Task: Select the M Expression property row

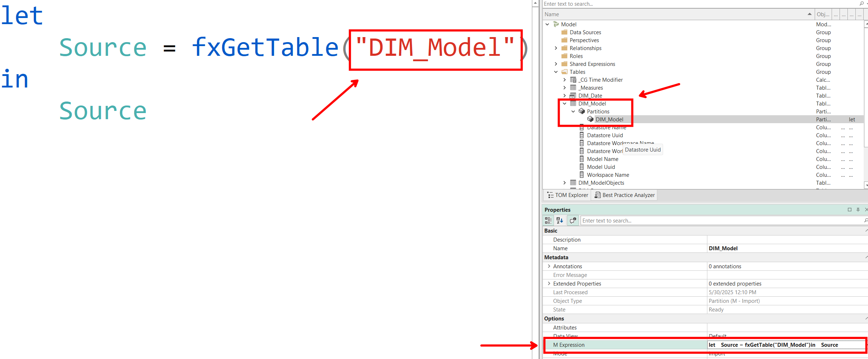Action: tap(569, 345)
